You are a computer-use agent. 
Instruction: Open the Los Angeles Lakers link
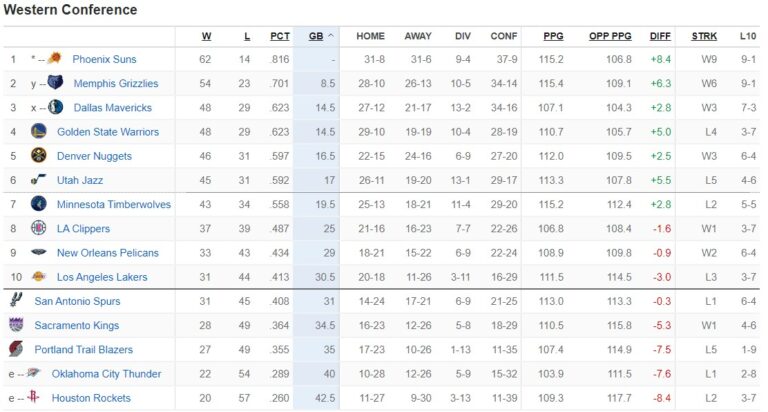pos(102,277)
